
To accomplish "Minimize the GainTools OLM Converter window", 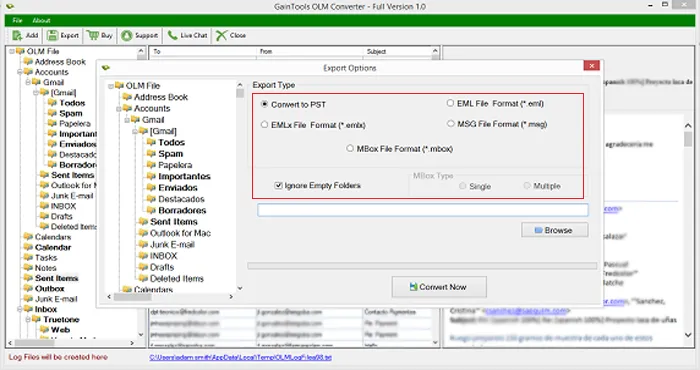I will point(651,4).
